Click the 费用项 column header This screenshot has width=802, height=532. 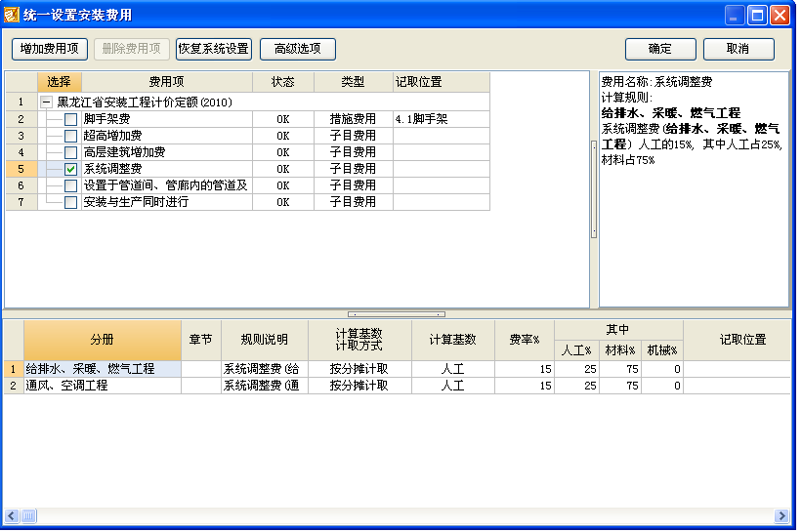[167, 82]
